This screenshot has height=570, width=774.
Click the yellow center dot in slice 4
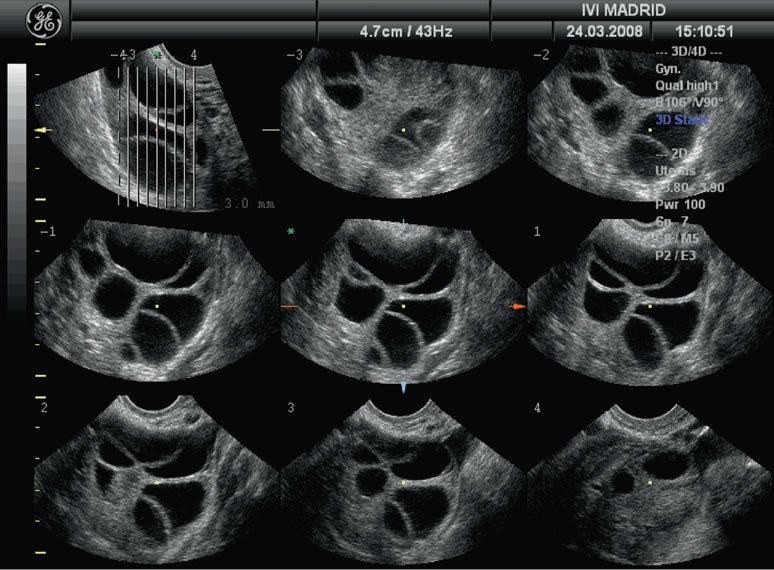pos(650,483)
